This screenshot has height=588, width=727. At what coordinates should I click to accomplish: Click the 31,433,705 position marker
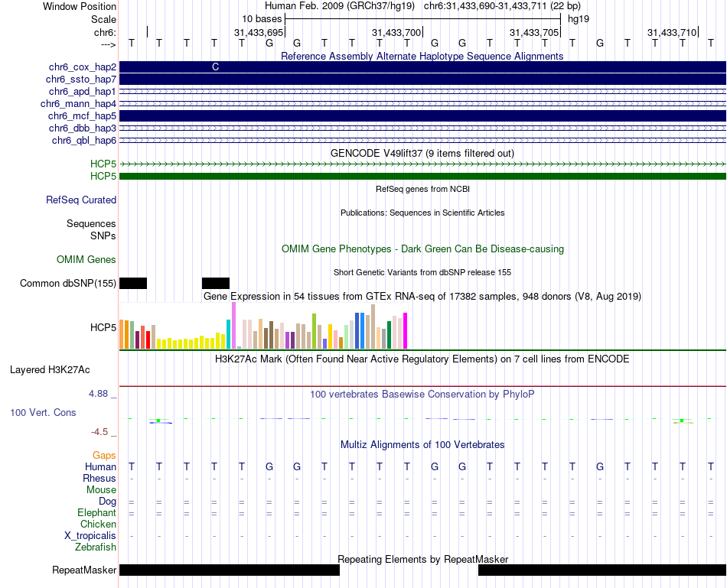pos(534,32)
